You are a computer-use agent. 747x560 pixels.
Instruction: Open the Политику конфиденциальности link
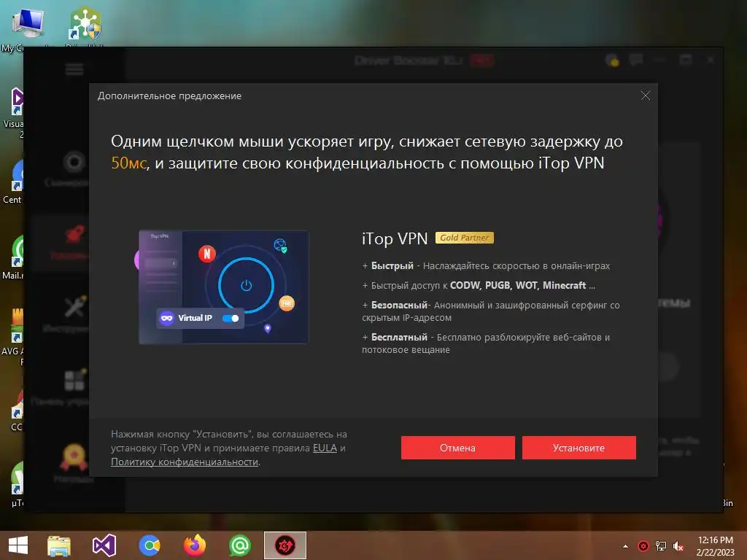pos(185,462)
